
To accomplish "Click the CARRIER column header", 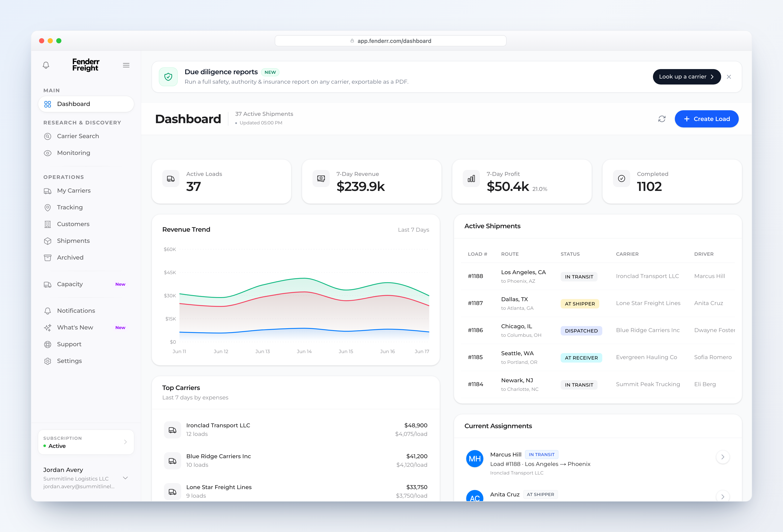I will 627,254.
